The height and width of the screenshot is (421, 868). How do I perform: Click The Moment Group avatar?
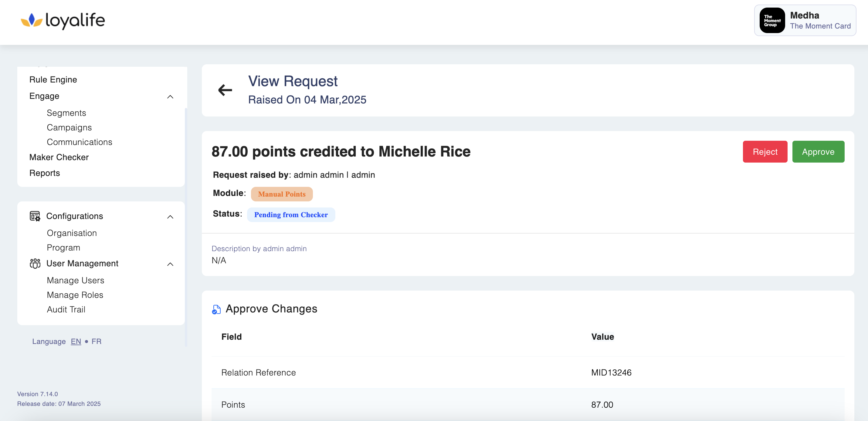(x=772, y=21)
